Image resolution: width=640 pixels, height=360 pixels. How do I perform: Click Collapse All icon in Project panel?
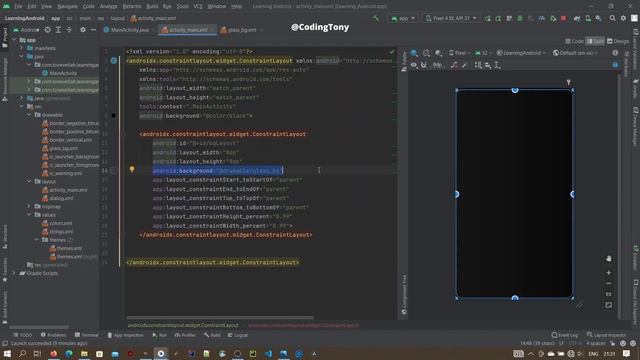pyautogui.click(x=69, y=30)
